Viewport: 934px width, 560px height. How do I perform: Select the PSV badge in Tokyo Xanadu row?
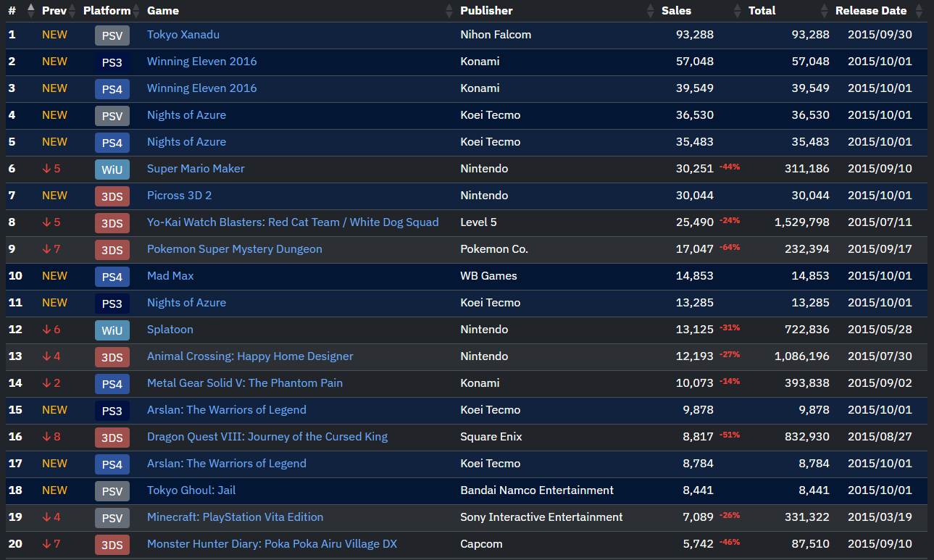pos(112,35)
